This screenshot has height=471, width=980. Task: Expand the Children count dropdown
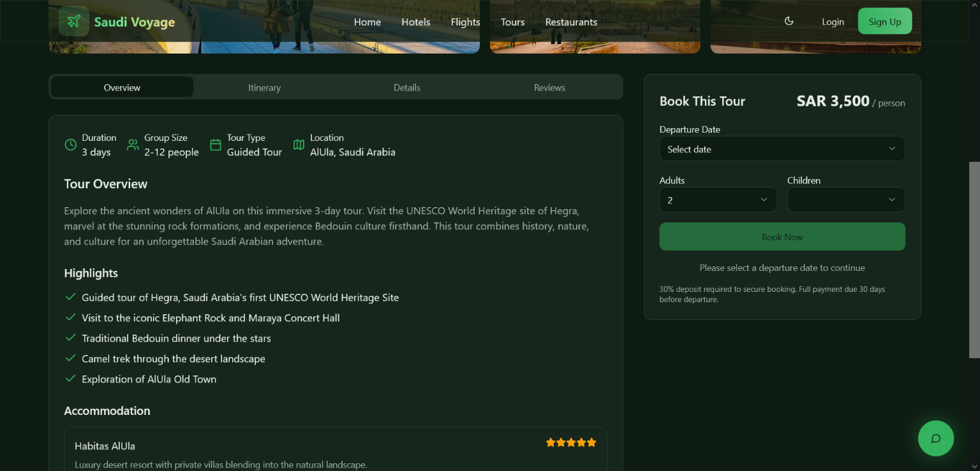pyautogui.click(x=845, y=199)
